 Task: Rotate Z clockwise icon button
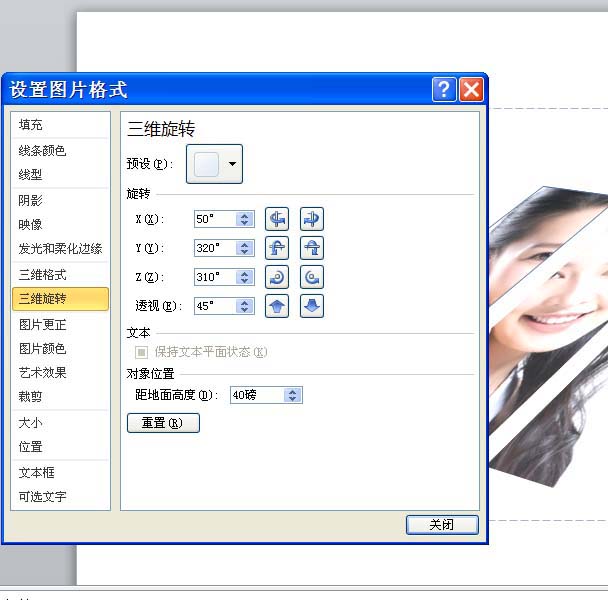click(x=276, y=277)
